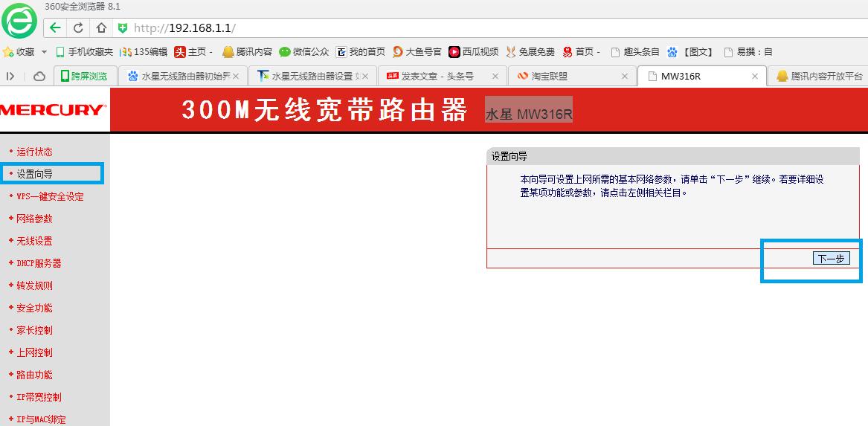Expand the 上网控制 menu
The image size is (868, 426).
pos(34,352)
